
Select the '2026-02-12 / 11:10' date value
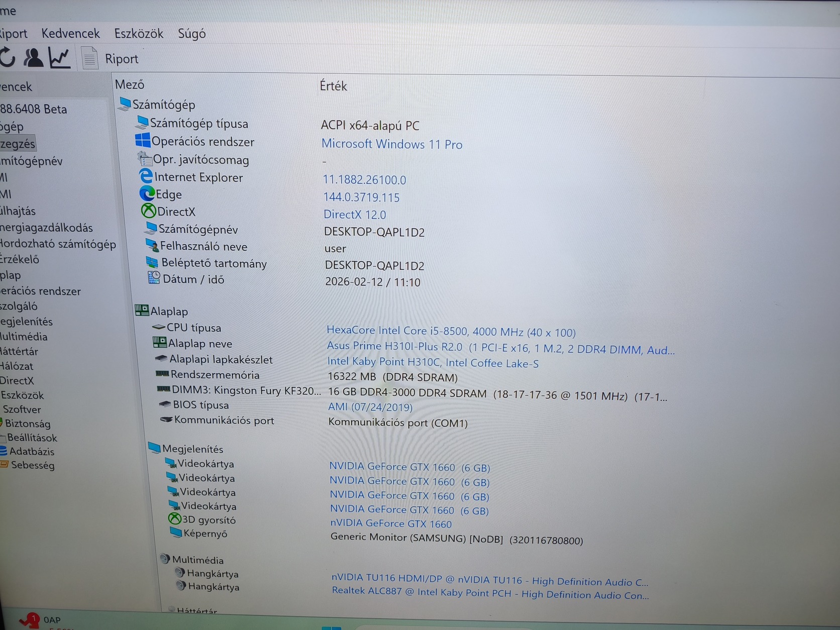point(373,282)
